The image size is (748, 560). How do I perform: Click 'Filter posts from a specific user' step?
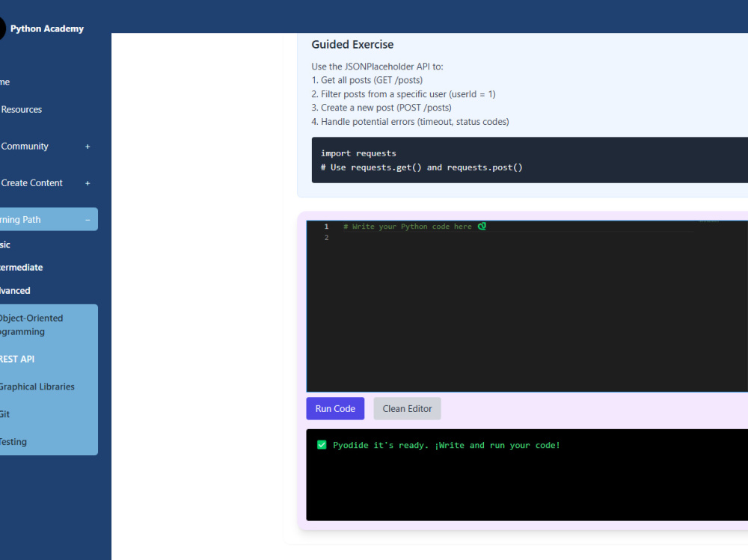(404, 94)
